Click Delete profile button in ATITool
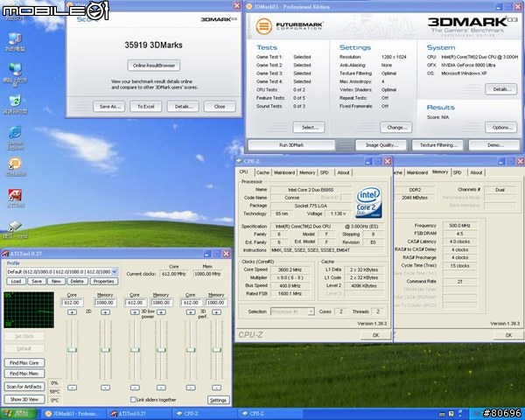 coord(77,282)
